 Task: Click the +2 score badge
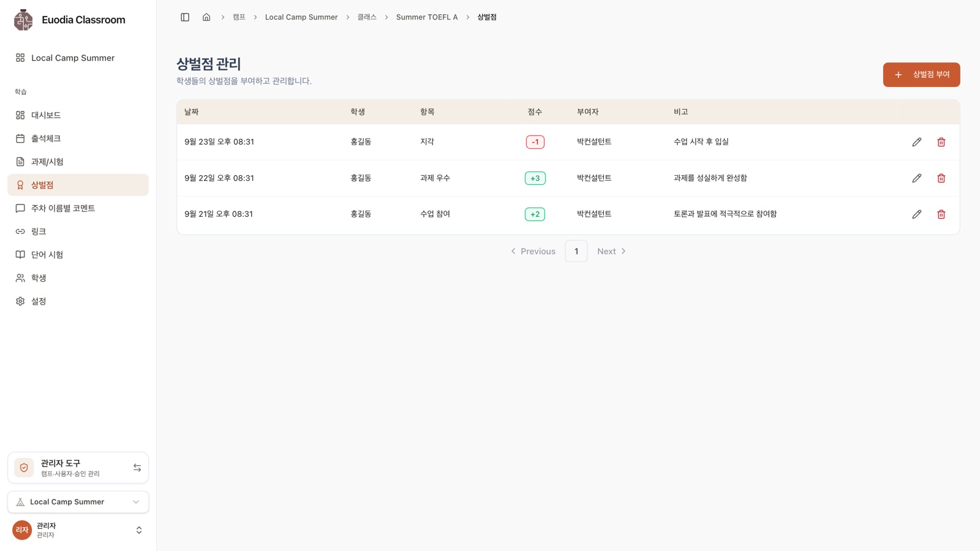[x=535, y=214]
